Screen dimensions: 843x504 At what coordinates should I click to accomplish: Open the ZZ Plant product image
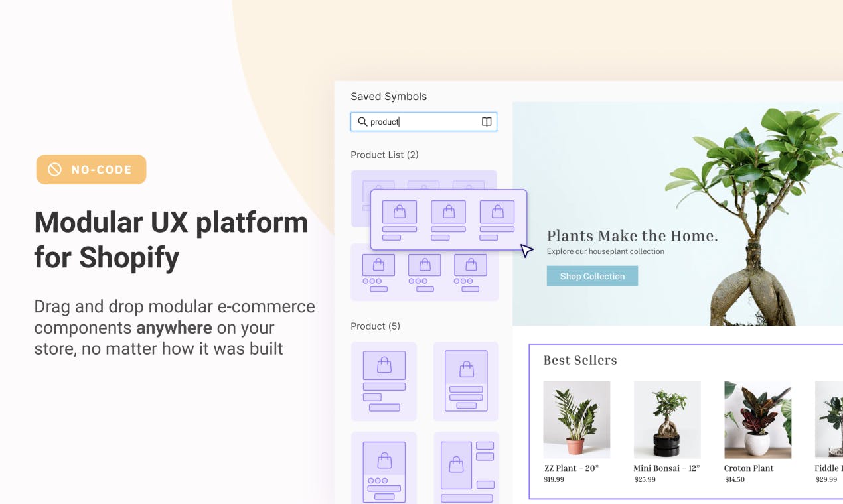tap(576, 419)
